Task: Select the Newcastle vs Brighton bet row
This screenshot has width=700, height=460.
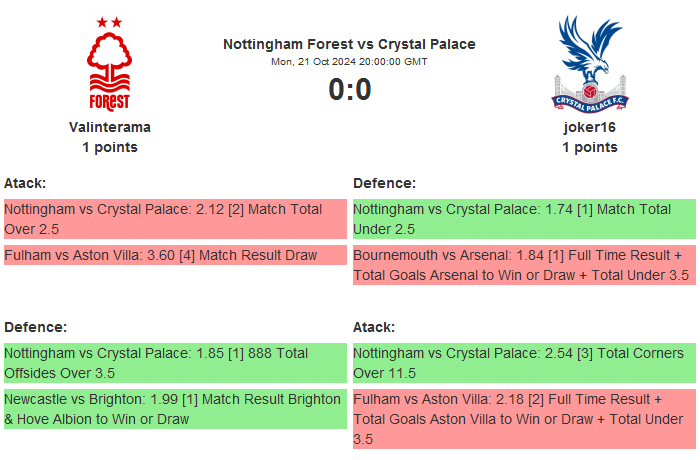Action: coord(174,409)
